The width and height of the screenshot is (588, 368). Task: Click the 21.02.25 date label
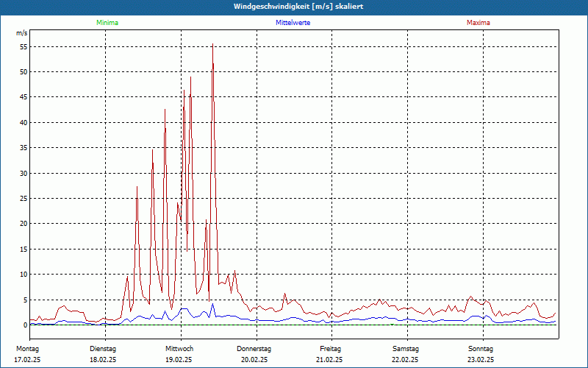[x=329, y=360]
